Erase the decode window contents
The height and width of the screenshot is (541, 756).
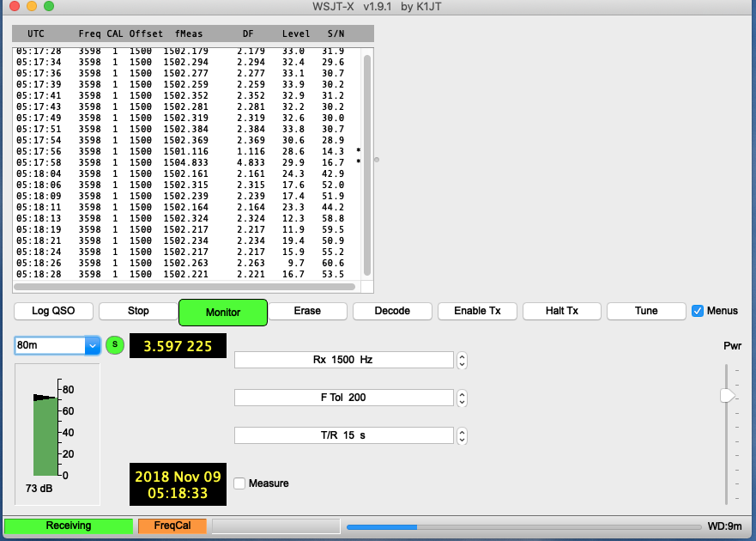click(x=307, y=311)
